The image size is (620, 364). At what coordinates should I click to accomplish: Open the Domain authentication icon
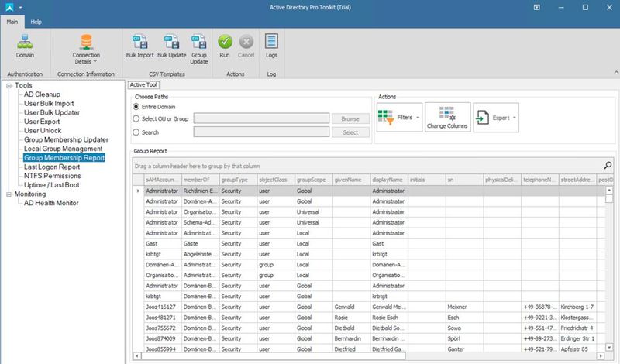(x=25, y=46)
